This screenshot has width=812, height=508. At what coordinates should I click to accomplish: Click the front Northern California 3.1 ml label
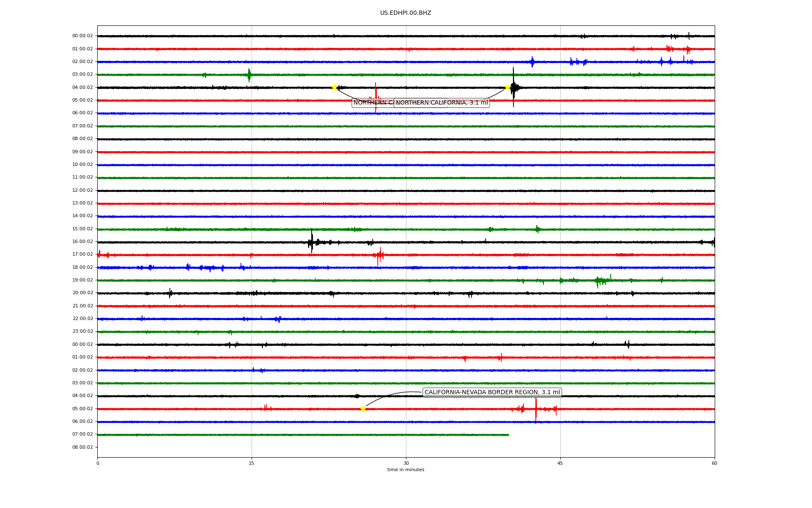[442, 103]
